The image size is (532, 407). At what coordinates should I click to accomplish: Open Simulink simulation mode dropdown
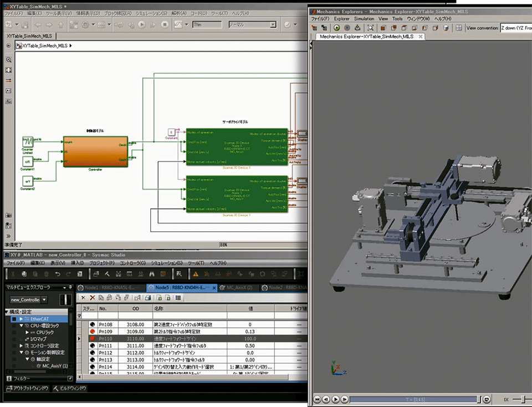pos(273,25)
